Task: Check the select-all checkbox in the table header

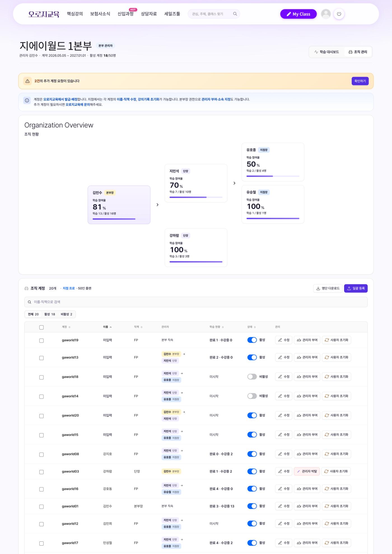Action: tap(41, 327)
